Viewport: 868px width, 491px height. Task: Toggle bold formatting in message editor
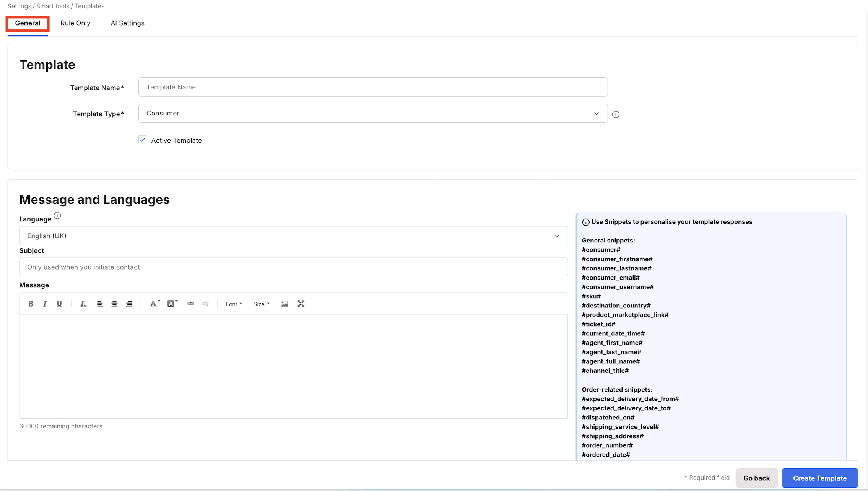point(31,304)
